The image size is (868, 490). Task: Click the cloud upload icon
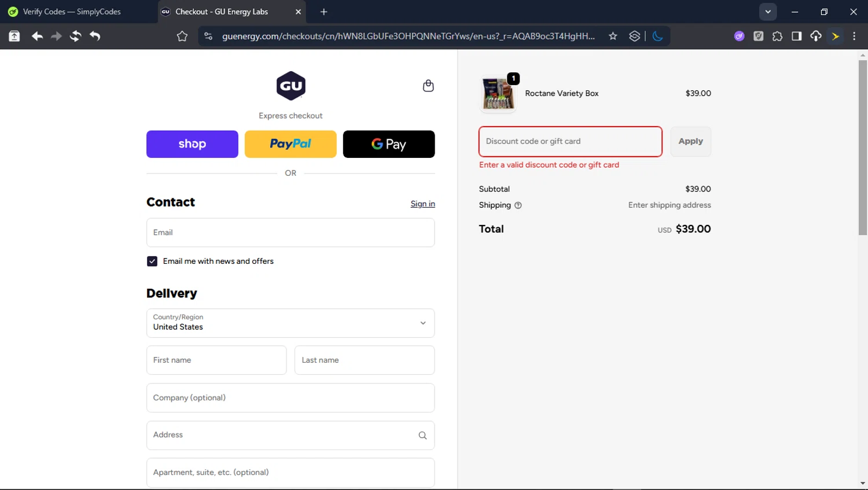(x=815, y=36)
